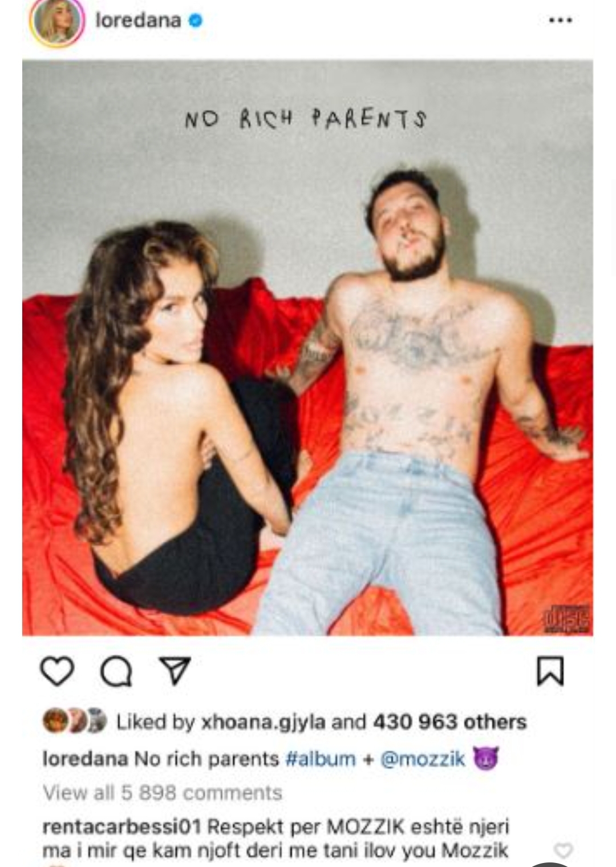The image size is (616, 867).
Task: Open xhoana.gjyla's profile from likes
Action: 264,723
